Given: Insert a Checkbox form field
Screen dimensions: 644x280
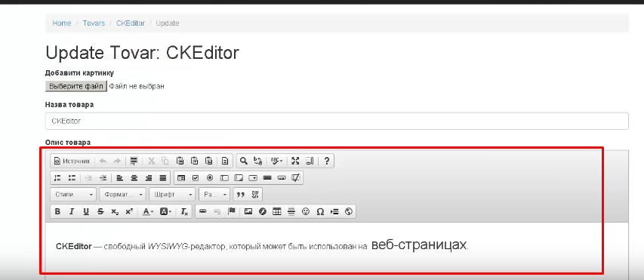Looking at the screenshot, I should (196, 178).
